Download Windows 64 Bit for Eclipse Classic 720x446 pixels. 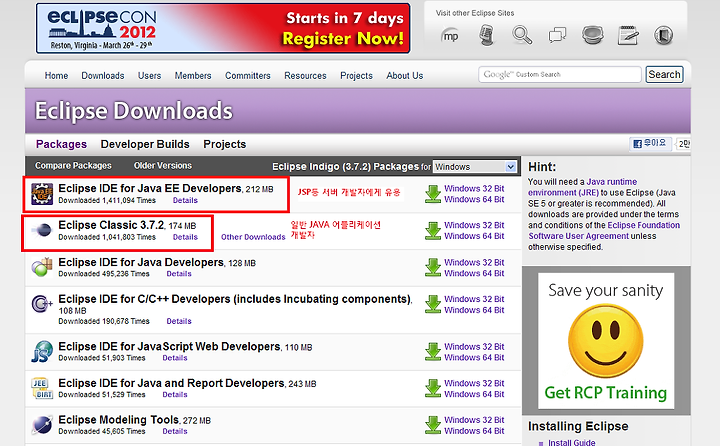point(474,236)
